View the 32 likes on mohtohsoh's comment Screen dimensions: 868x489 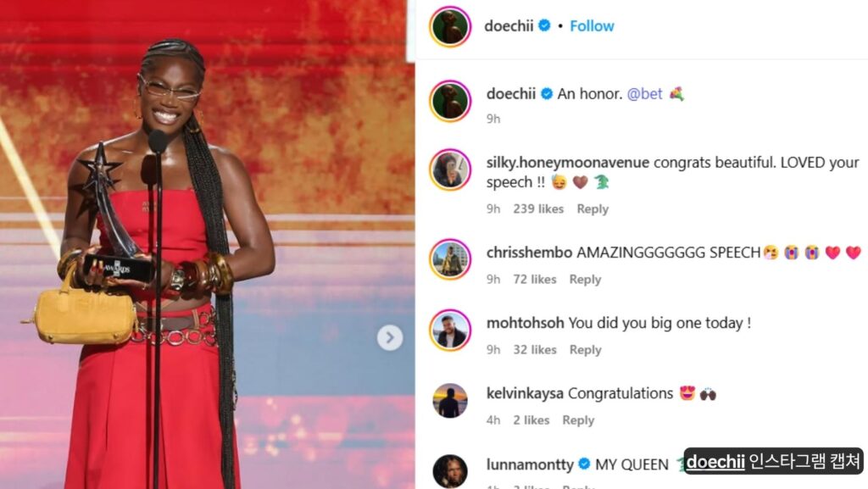[534, 350]
